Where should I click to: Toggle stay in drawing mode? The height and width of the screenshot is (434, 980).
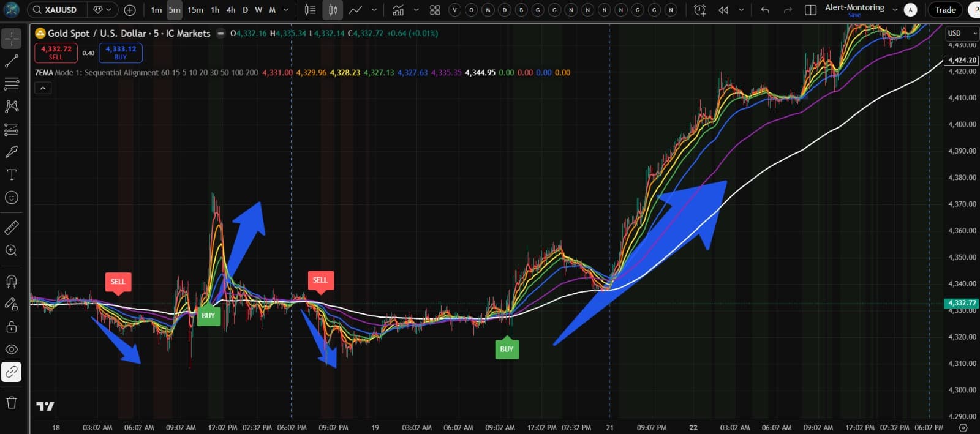12,304
